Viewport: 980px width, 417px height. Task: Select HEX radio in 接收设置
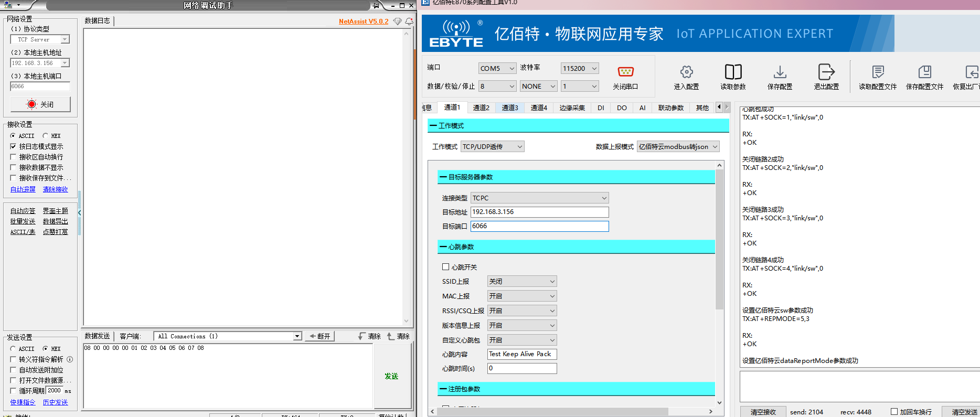click(46, 136)
